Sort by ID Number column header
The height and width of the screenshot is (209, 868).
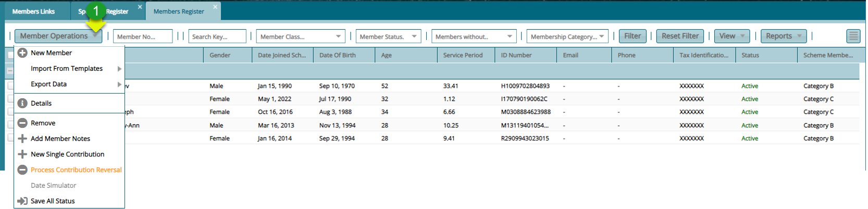point(526,55)
